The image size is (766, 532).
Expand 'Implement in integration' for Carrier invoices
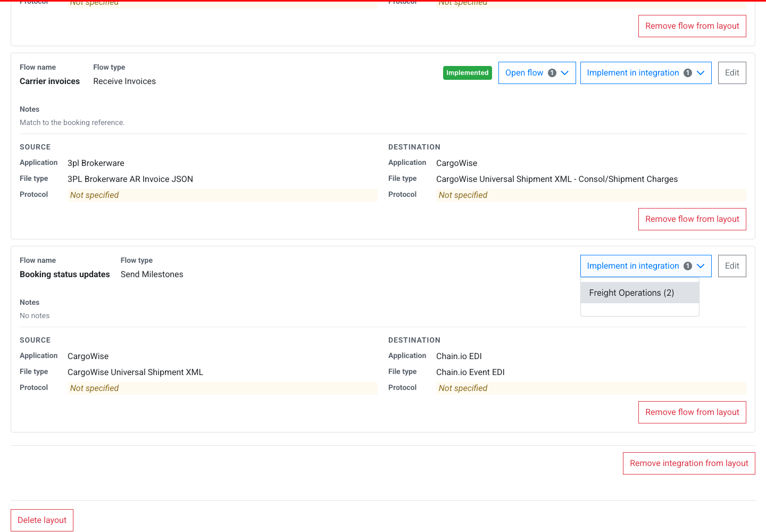point(646,73)
